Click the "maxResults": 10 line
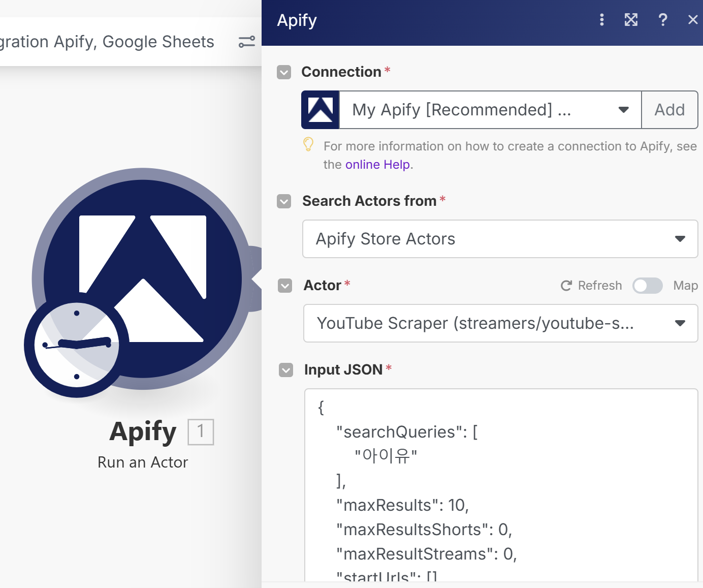This screenshot has width=703, height=588. point(402,505)
